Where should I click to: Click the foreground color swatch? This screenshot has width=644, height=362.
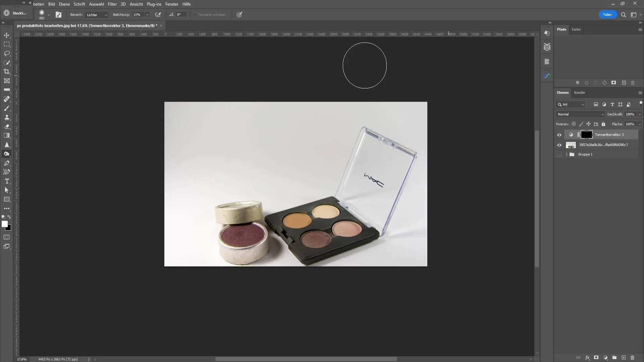point(4,224)
